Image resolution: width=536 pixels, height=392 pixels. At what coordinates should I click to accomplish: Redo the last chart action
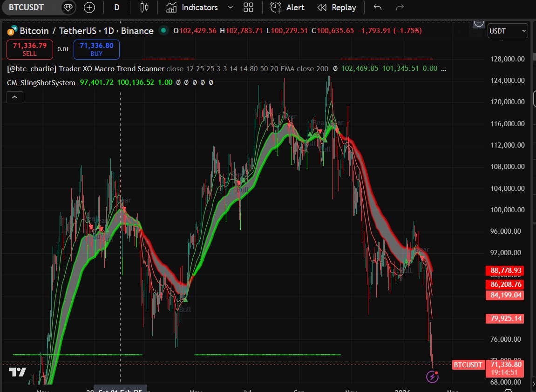(x=400, y=7)
